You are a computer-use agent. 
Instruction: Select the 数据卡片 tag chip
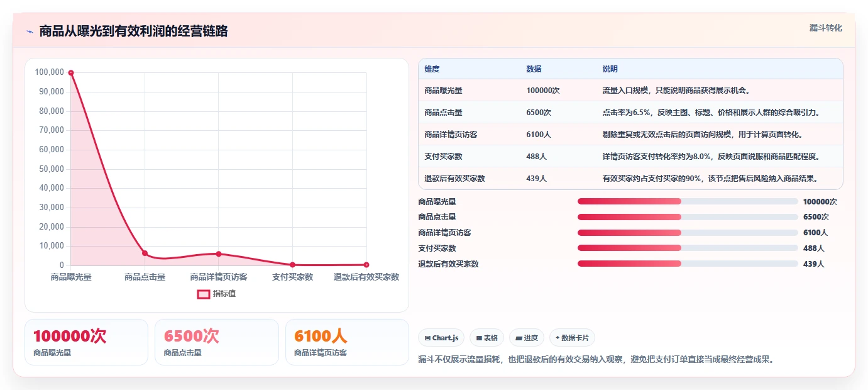(x=572, y=338)
